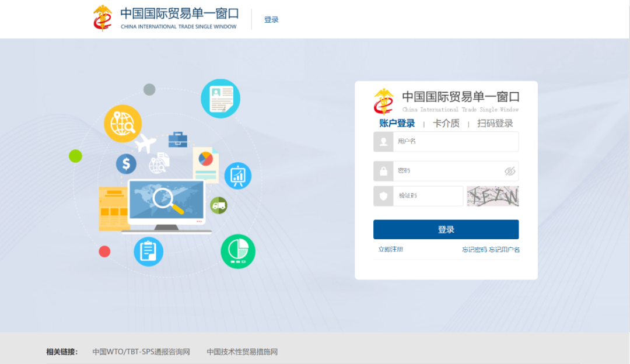Screen dimensions: 630x364
Task: Click the white airplane icon
Action: [145, 143]
